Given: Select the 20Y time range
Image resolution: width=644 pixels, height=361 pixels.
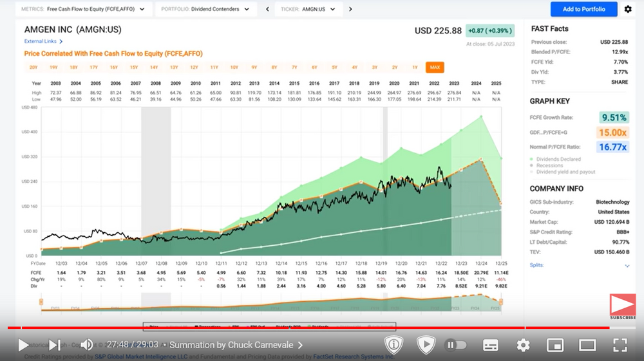Looking at the screenshot, I should click(33, 68).
